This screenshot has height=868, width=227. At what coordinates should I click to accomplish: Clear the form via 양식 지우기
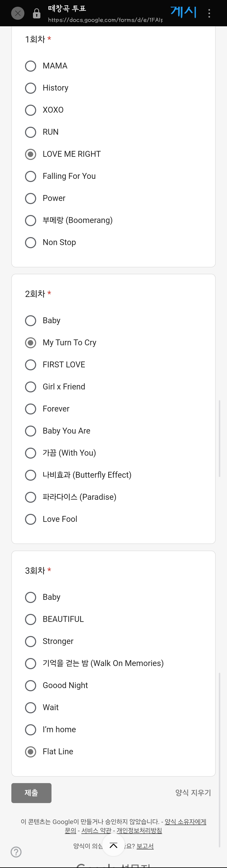pyautogui.click(x=193, y=793)
